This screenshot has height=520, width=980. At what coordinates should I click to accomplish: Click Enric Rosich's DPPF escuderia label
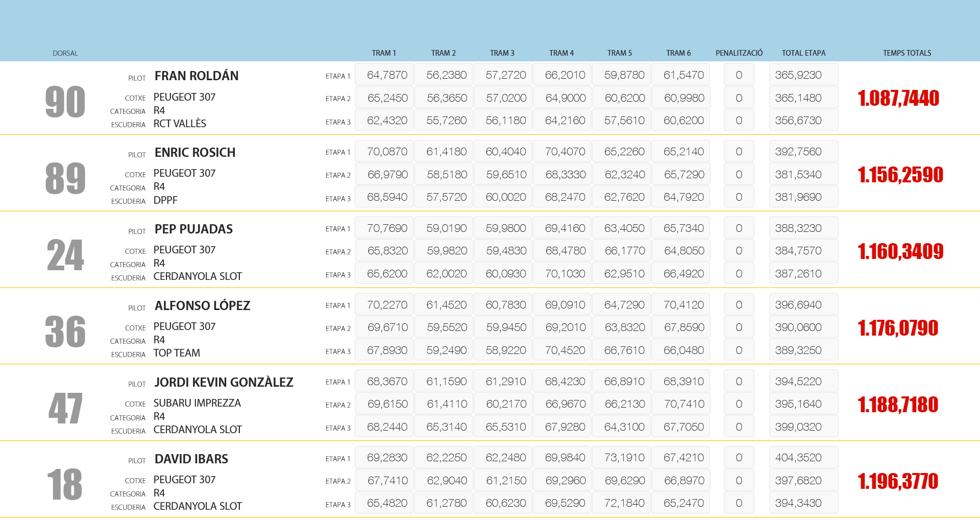tap(165, 200)
